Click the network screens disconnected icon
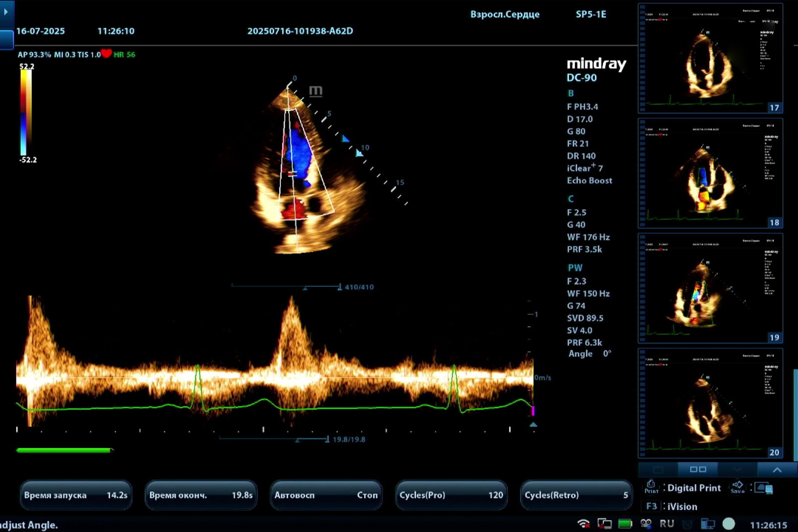This screenshot has height=532, width=798. [x=604, y=524]
